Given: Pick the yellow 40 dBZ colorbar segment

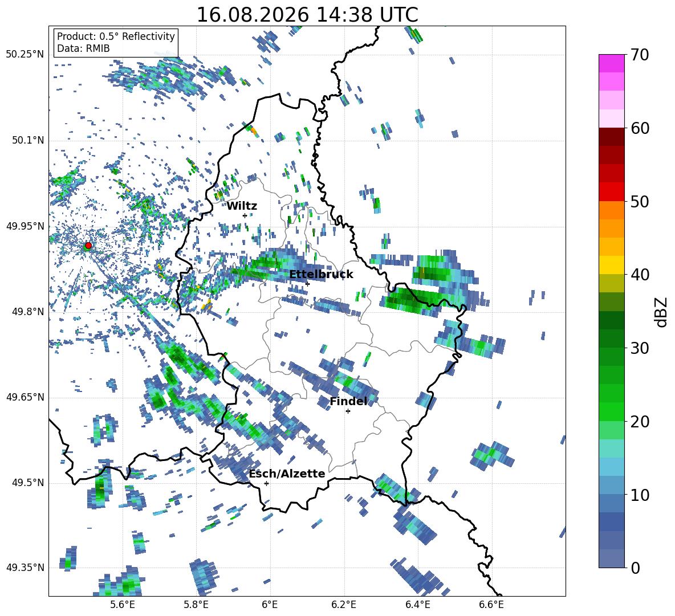Looking at the screenshot, I should 611,264.
